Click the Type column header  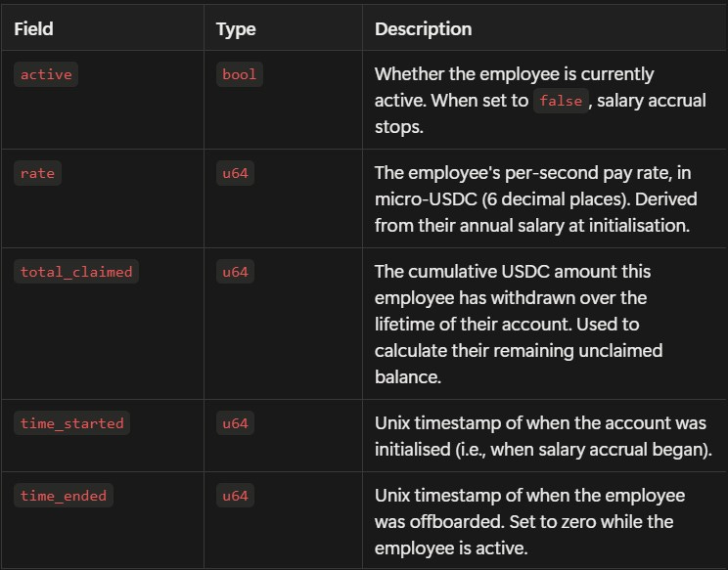click(x=236, y=29)
